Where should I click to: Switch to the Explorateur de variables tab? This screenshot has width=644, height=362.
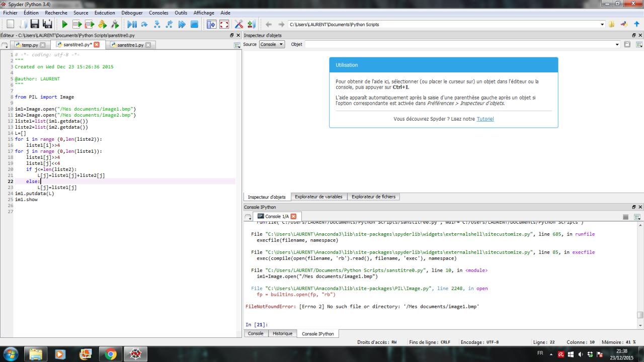318,197
